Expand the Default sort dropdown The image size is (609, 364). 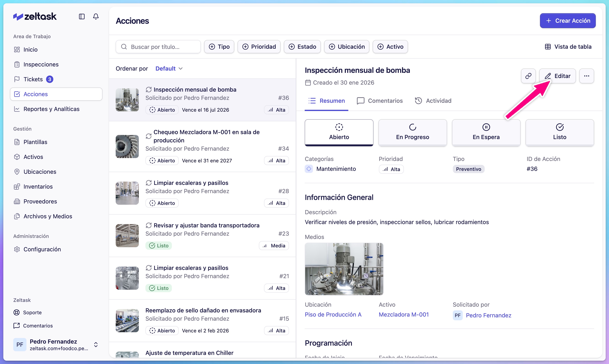(x=169, y=69)
